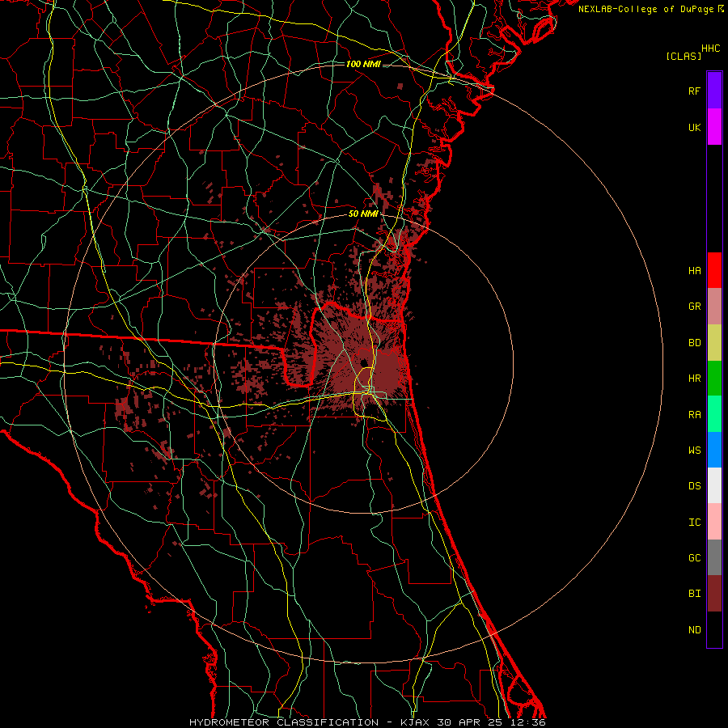The height and width of the screenshot is (728, 728).
Task: Pick the RA mint-green legend swatch
Action: 714,414
